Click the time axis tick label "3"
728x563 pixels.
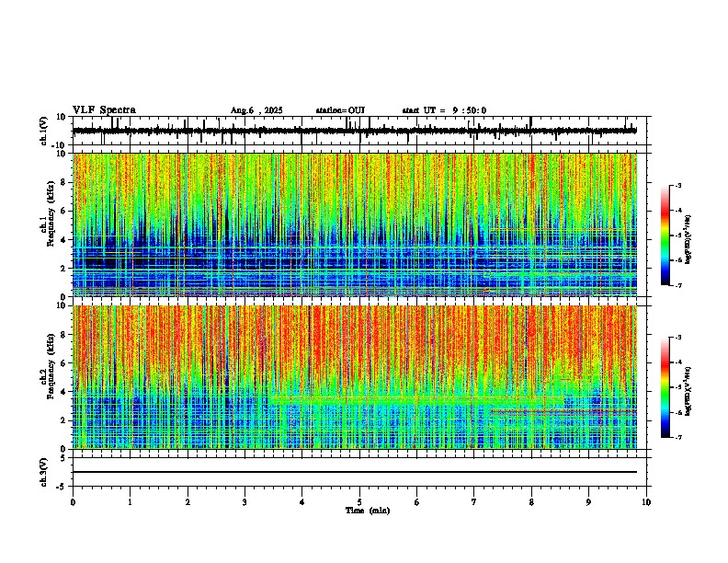point(245,502)
